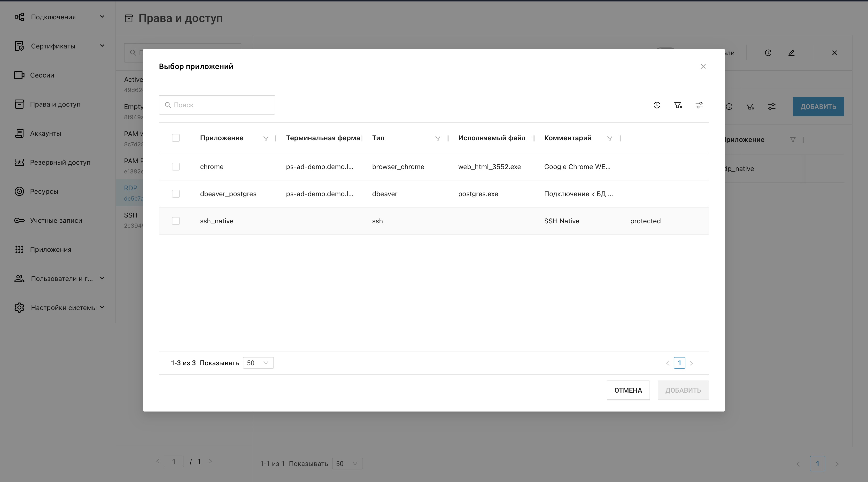Click the Тип column header
The height and width of the screenshot is (482, 868).
pos(378,138)
